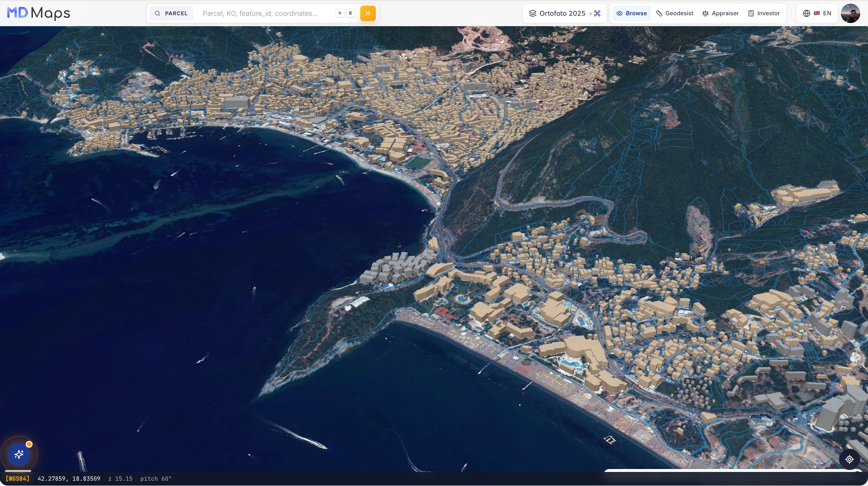Open the user profile avatar menu
The height and width of the screenshot is (486, 868).
[x=851, y=14]
